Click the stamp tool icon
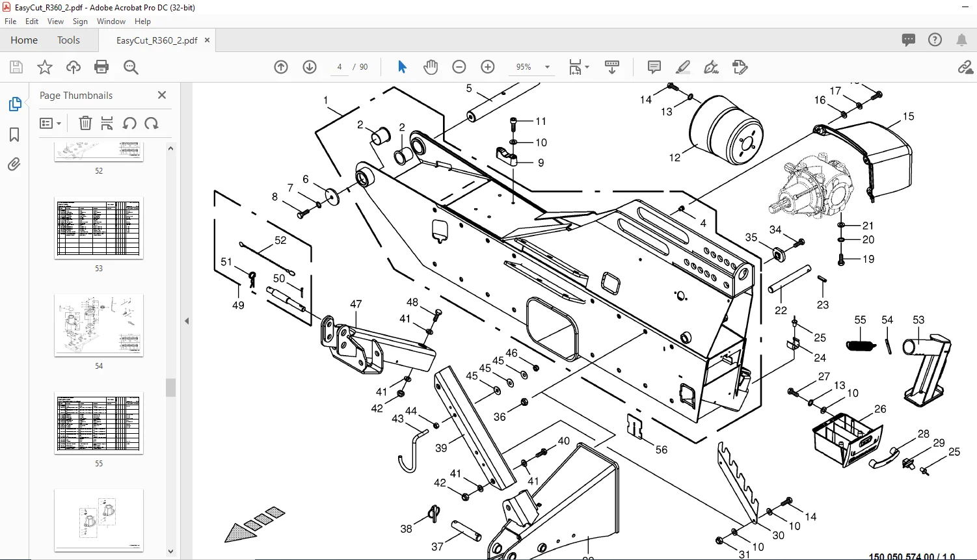The image size is (977, 560). pyautogui.click(x=740, y=67)
